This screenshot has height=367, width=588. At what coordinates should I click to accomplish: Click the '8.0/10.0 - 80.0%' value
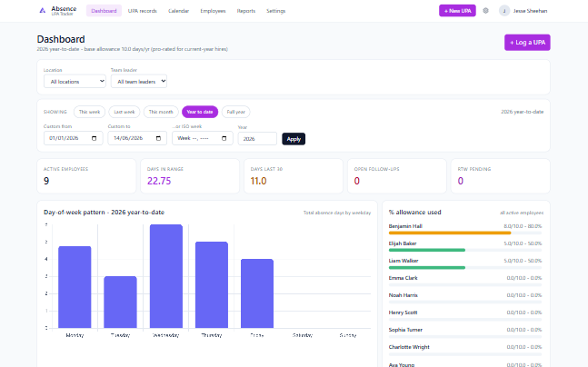(523, 226)
